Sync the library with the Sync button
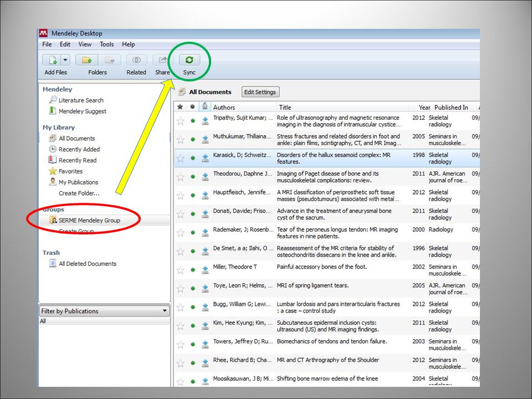 [x=190, y=60]
